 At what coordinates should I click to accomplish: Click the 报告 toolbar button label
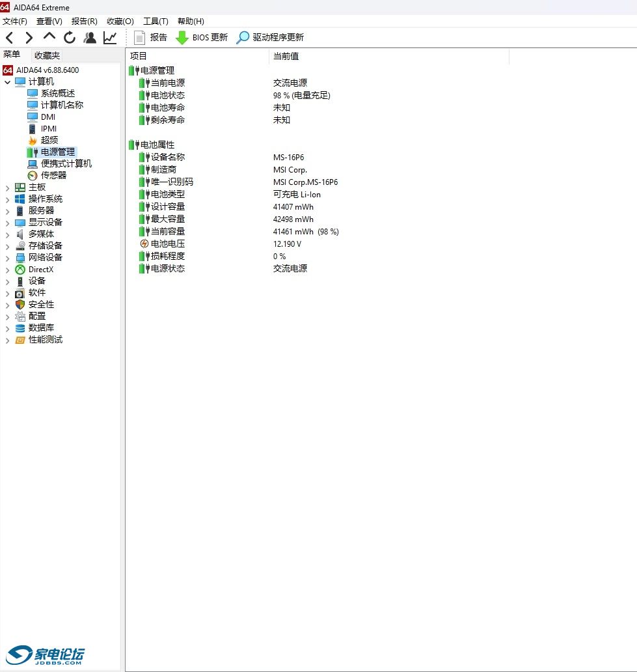pos(159,37)
